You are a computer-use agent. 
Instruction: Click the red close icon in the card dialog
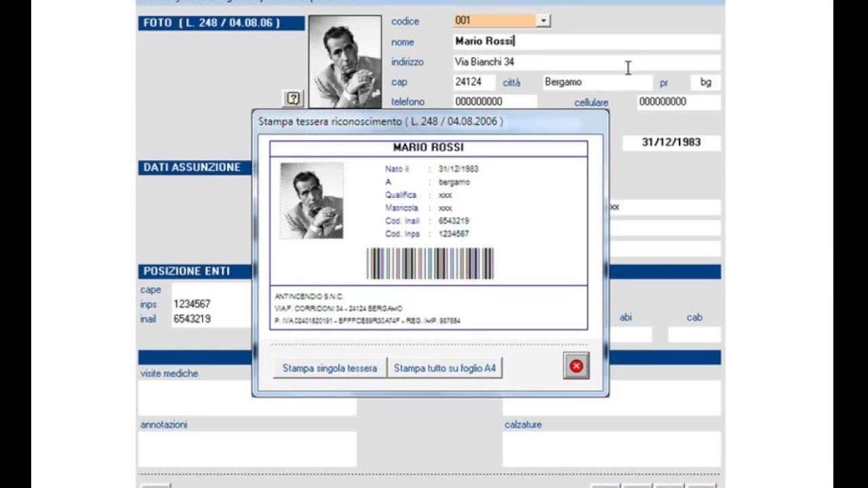pos(576,366)
